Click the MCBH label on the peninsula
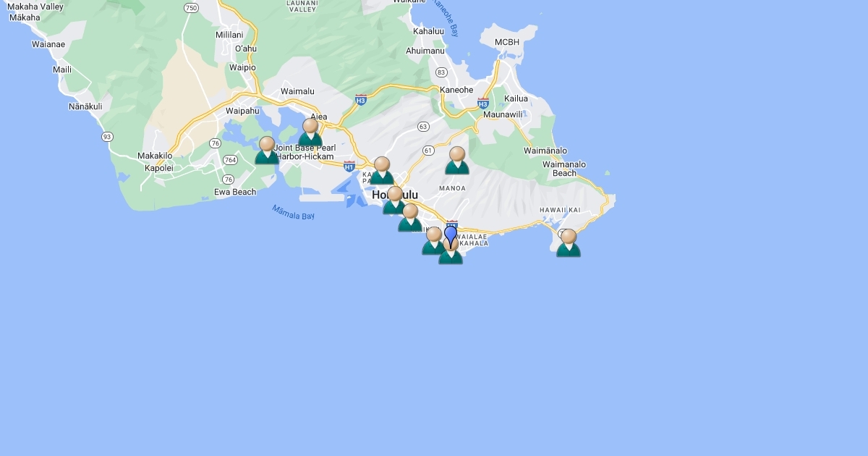868x456 pixels. tap(507, 43)
